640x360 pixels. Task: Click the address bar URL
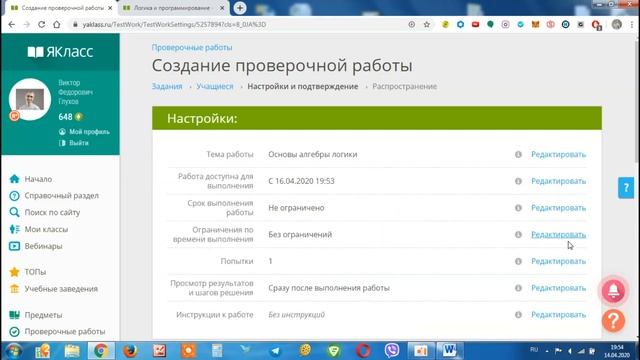174,24
